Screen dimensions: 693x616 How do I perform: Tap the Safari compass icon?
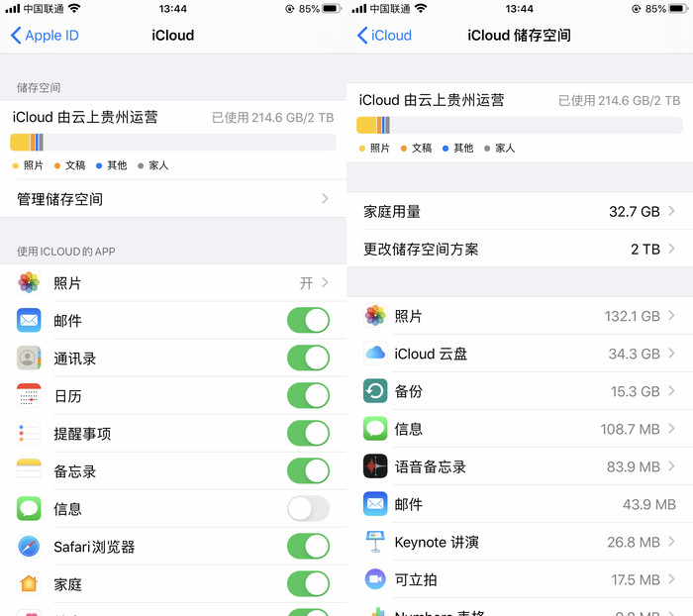pos(29,546)
